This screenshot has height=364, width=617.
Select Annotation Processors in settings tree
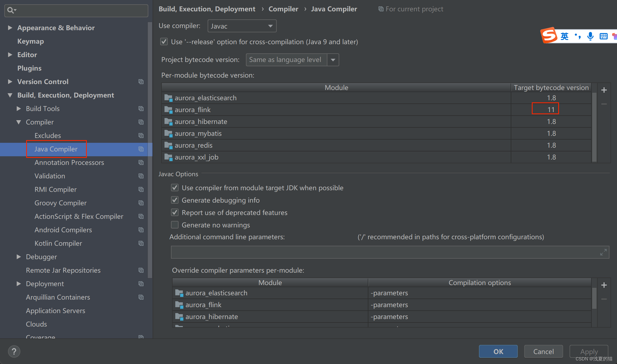pos(69,162)
